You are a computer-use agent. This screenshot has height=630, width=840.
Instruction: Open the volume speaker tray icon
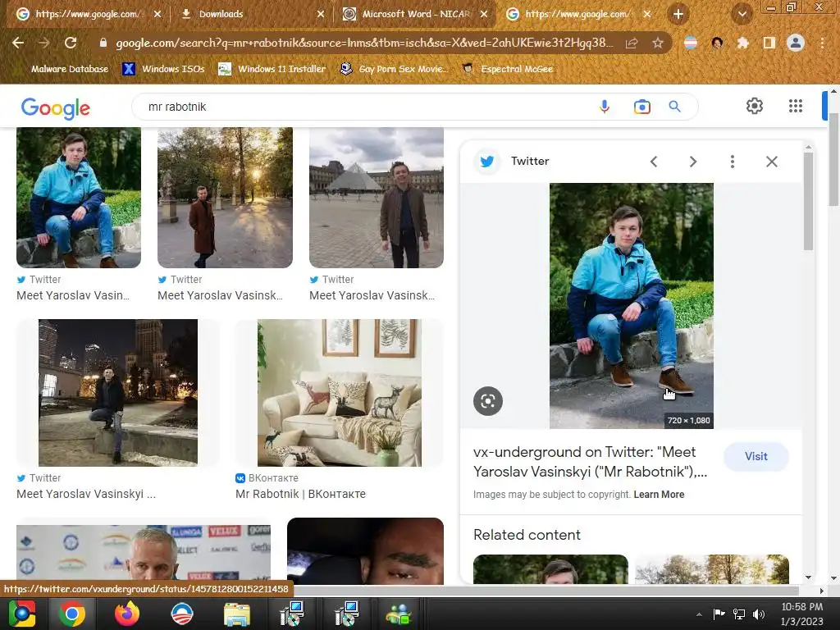coord(759,614)
